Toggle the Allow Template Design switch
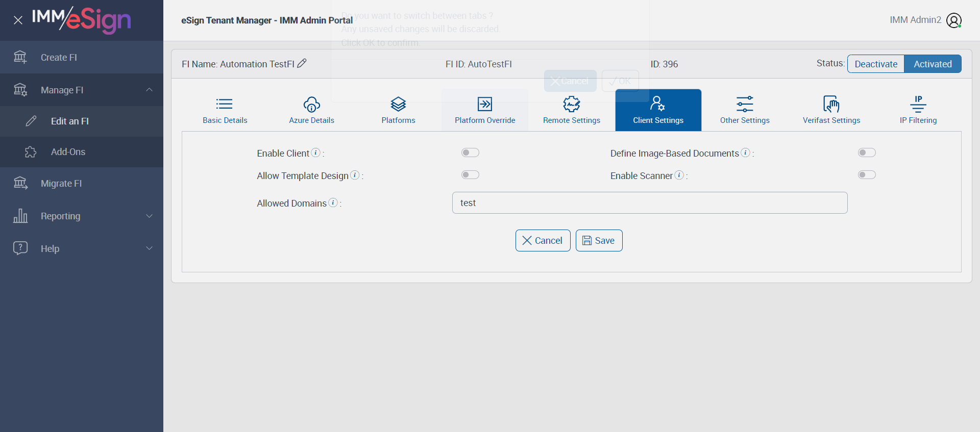The image size is (980, 432). (x=470, y=175)
